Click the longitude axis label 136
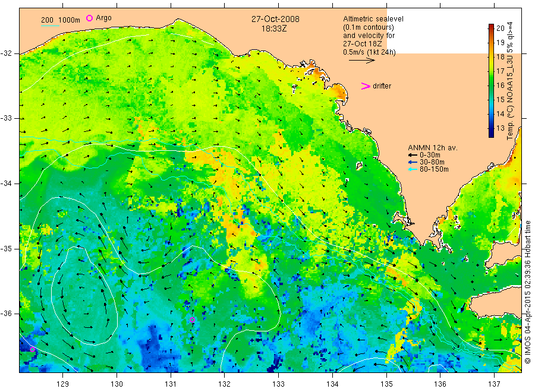Viewport: 535px width, 392px height. 440,384
